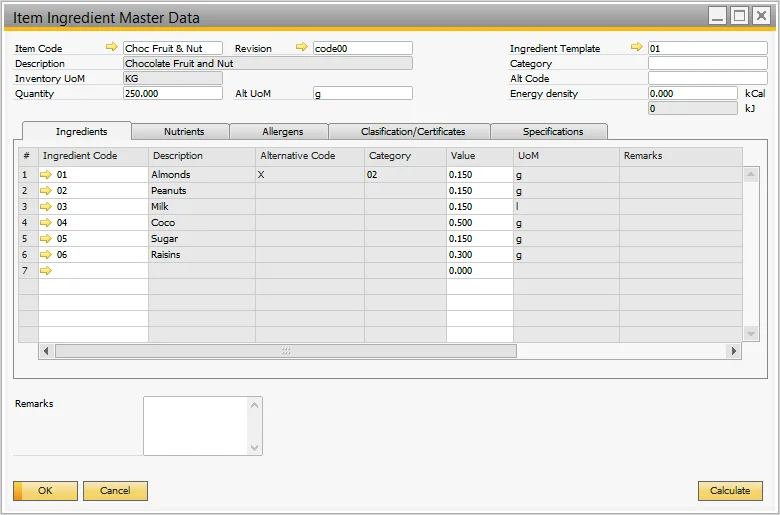780x515 pixels.
Task: Click the Revision field showing code00
Action: 363,48
